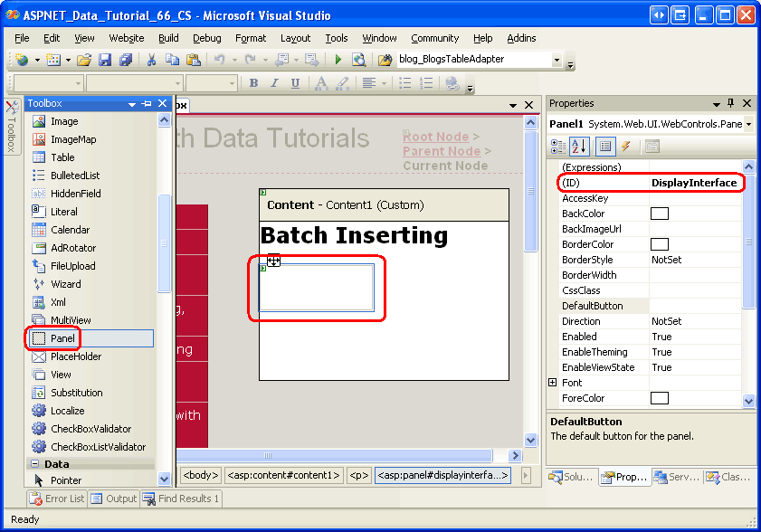The image size is (761, 532).
Task: Click the Cut scissors icon
Action: coord(152,60)
